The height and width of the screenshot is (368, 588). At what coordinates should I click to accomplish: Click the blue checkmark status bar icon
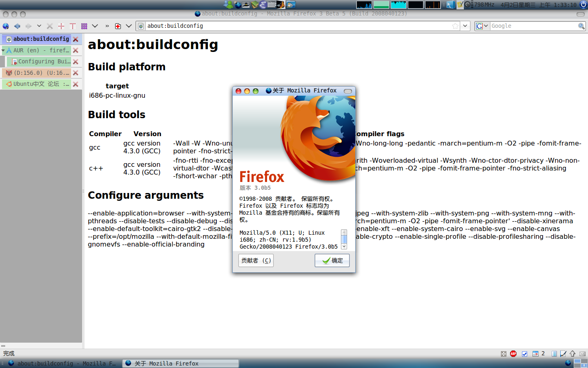click(x=524, y=354)
